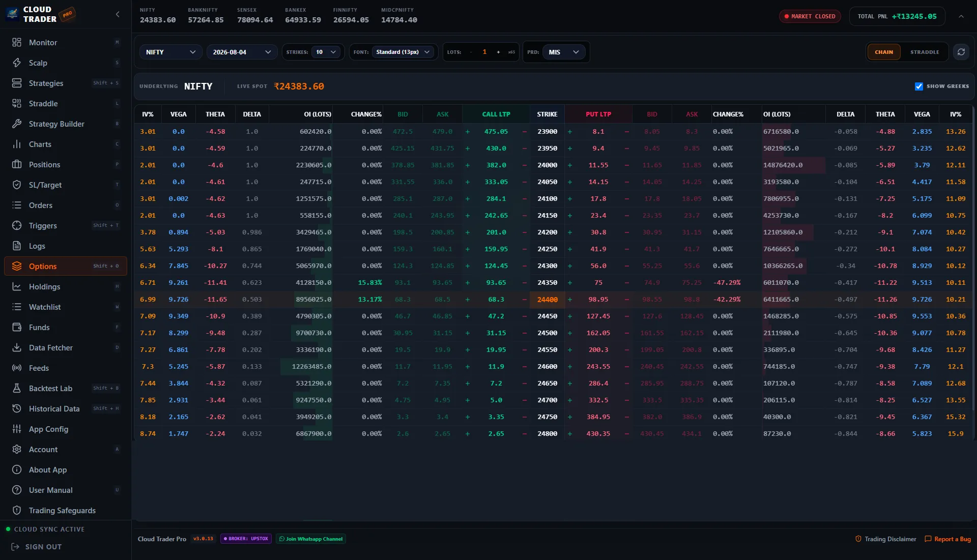This screenshot has height=560, width=977.
Task: Open Data Fetcher download icon
Action: [17, 347]
